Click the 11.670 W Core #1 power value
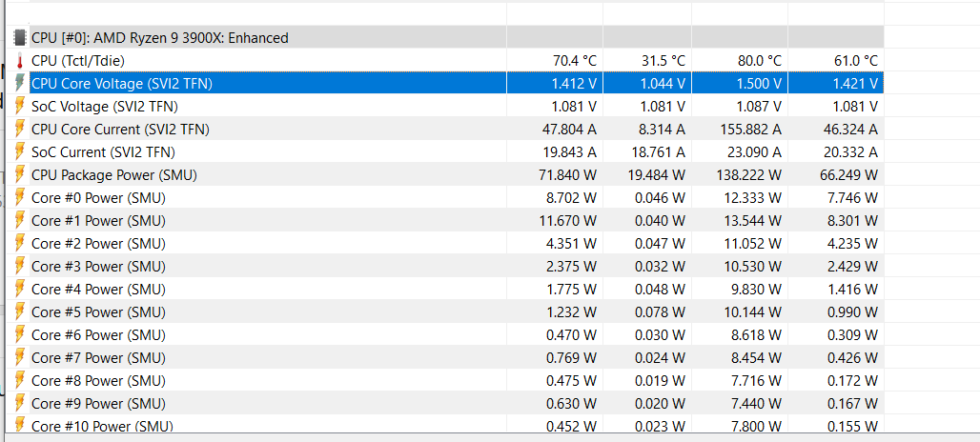Image resolution: width=980 pixels, height=442 pixels. click(x=569, y=221)
